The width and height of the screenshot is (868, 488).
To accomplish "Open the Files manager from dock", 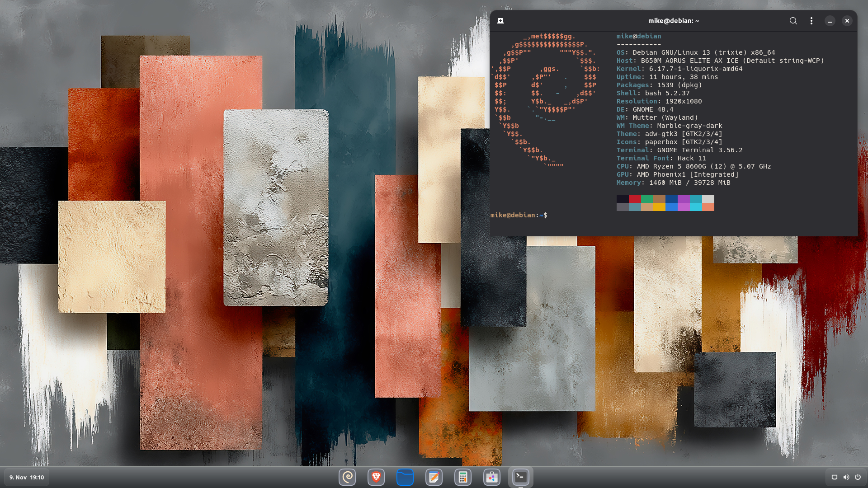I will click(x=405, y=477).
